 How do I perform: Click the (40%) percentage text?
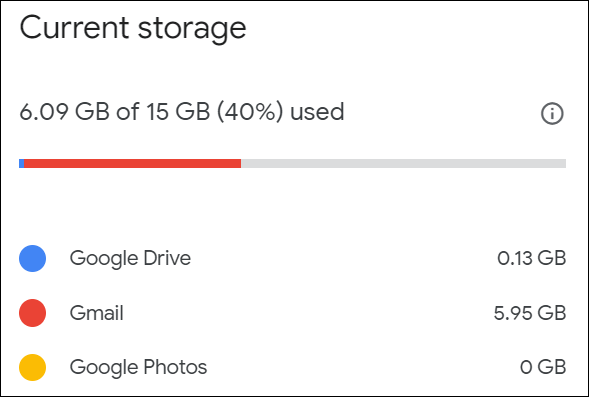250,112
